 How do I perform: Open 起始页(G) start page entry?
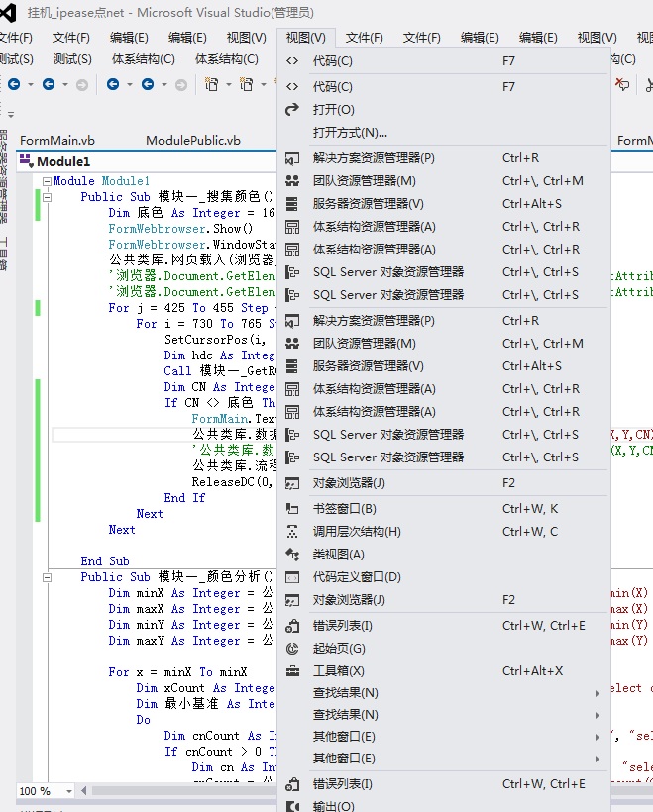[444, 649]
